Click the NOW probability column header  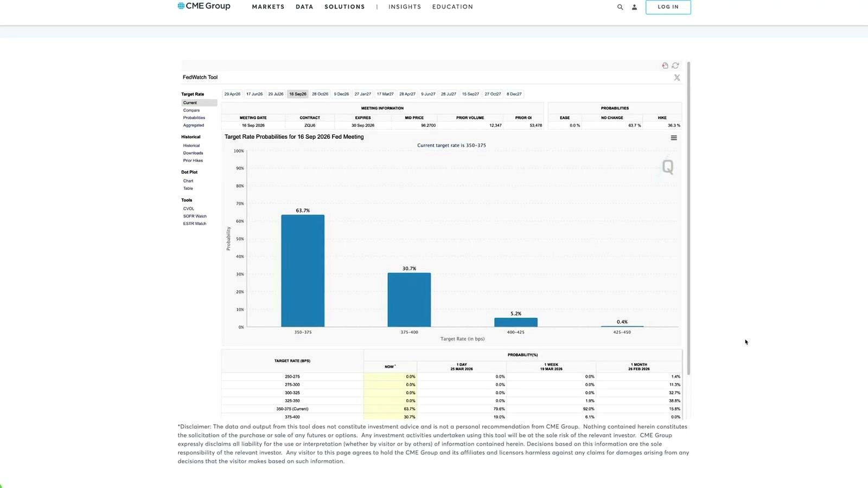390,367
